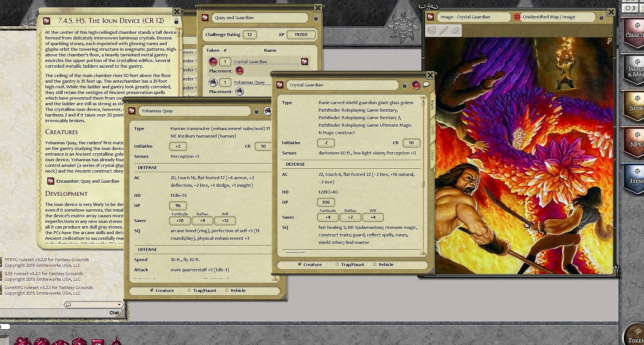644x345 pixels.
Task: Click the red ID non-identified icon
Action: [x=517, y=17]
